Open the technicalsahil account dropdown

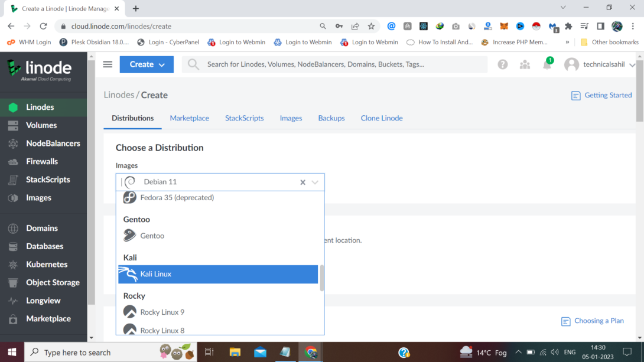(x=599, y=64)
